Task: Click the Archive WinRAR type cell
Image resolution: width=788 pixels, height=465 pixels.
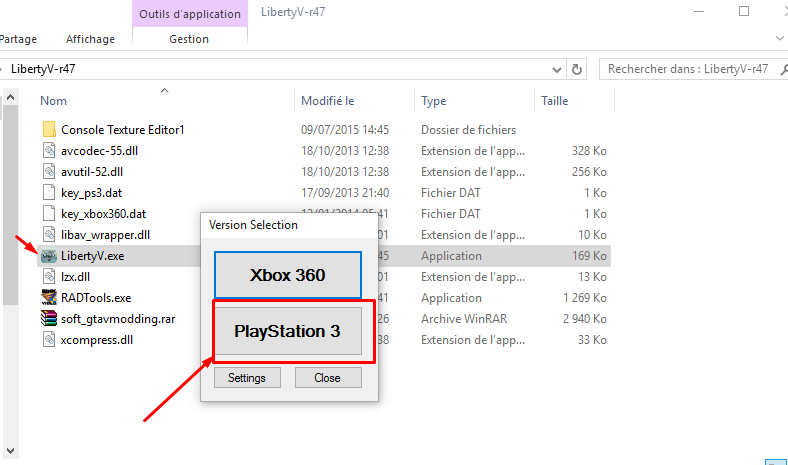Action: [x=464, y=319]
